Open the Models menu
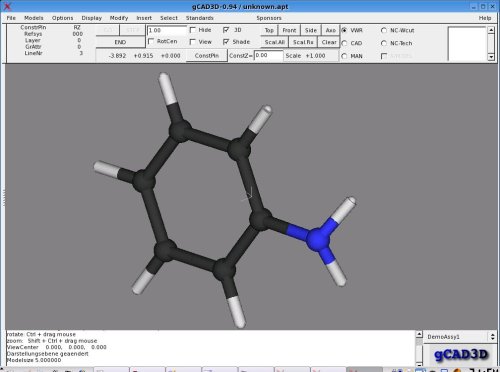 (34, 18)
